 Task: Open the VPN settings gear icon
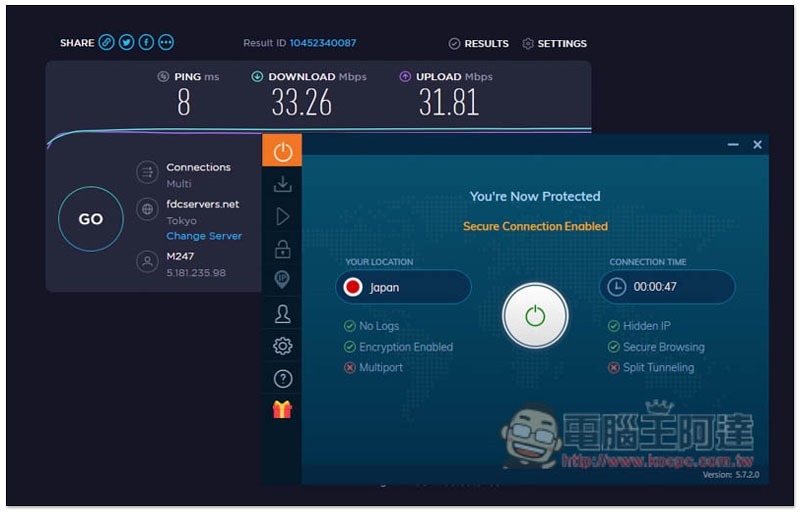click(x=282, y=346)
